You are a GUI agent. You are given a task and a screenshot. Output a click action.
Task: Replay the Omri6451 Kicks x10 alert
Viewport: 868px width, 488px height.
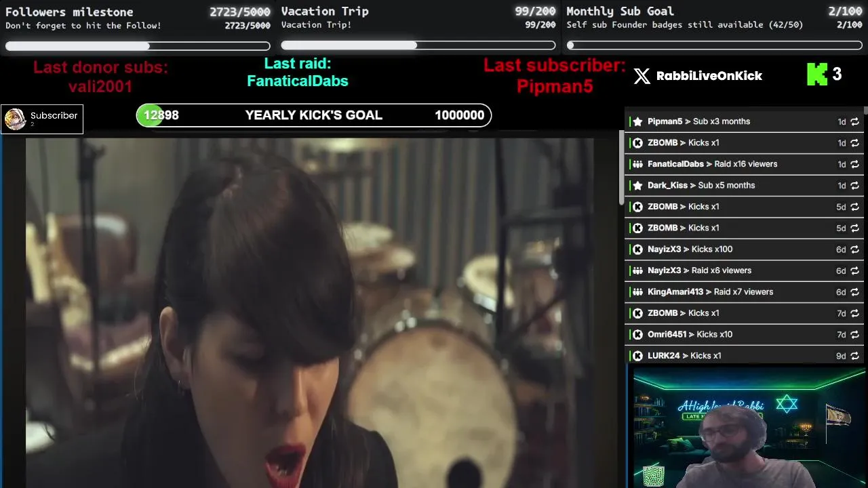coord(854,334)
